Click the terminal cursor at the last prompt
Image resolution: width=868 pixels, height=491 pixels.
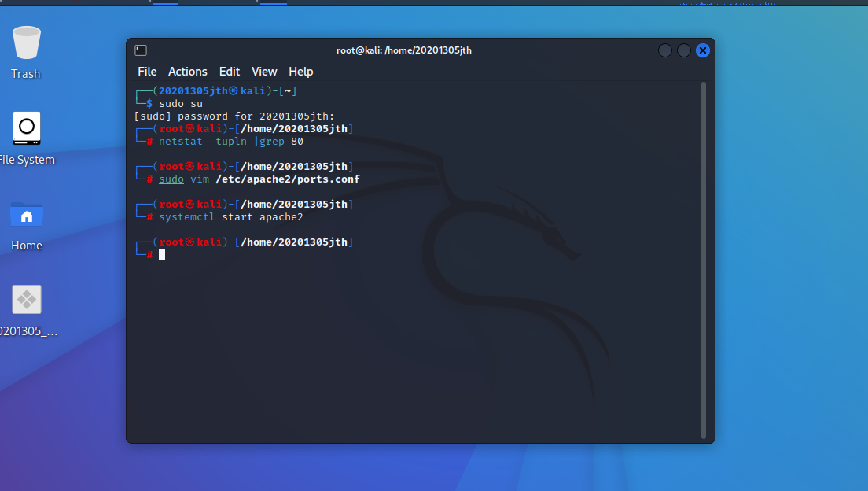[x=162, y=254]
